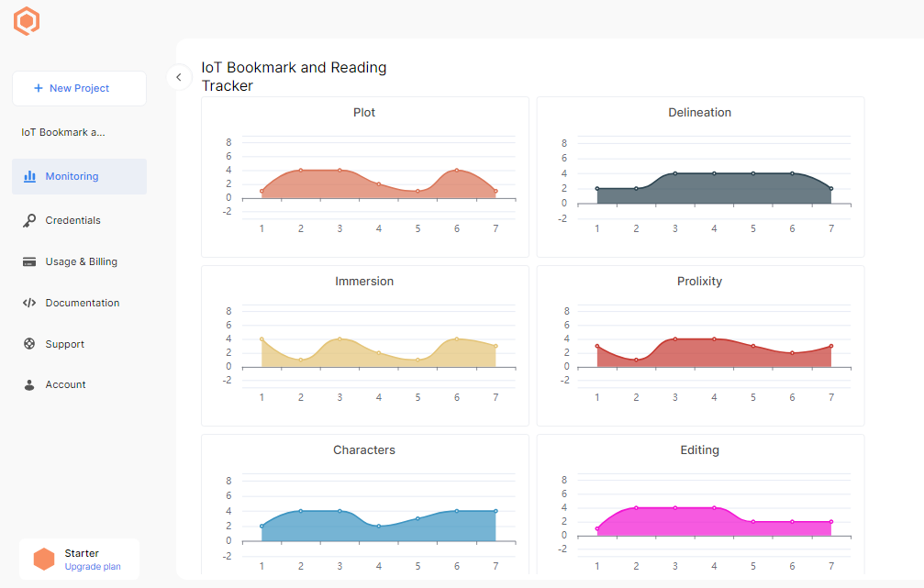Select the IoT Bookmark project in sidebar
The width and height of the screenshot is (924, 588).
[x=63, y=132]
